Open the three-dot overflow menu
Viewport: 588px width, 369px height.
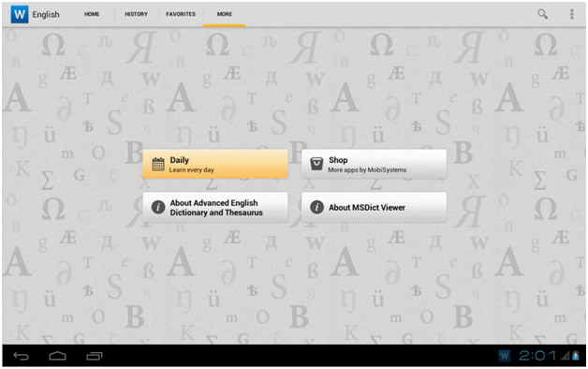coord(571,14)
